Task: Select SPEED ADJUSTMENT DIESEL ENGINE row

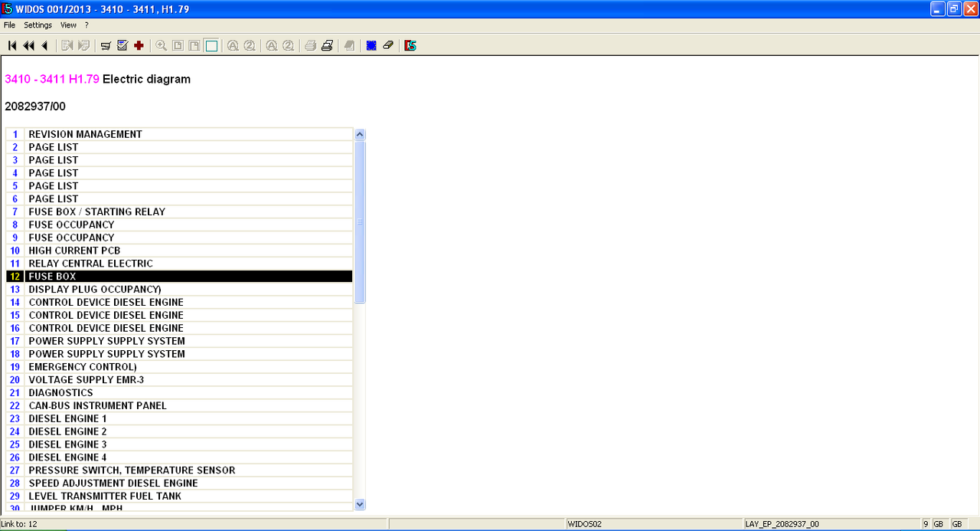Action: [x=179, y=483]
